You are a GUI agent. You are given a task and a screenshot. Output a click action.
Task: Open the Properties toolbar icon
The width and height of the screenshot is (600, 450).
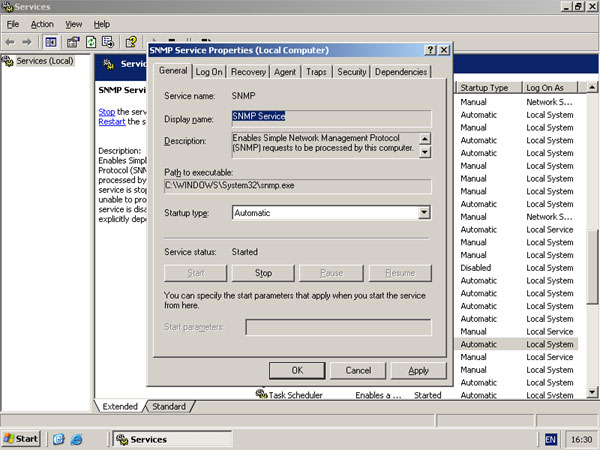73,42
